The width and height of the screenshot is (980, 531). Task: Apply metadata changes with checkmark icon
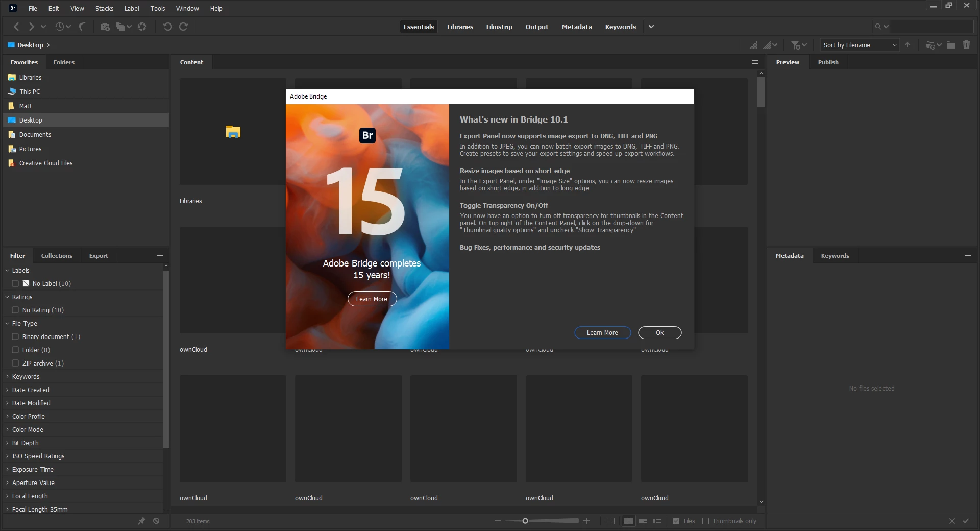(966, 521)
